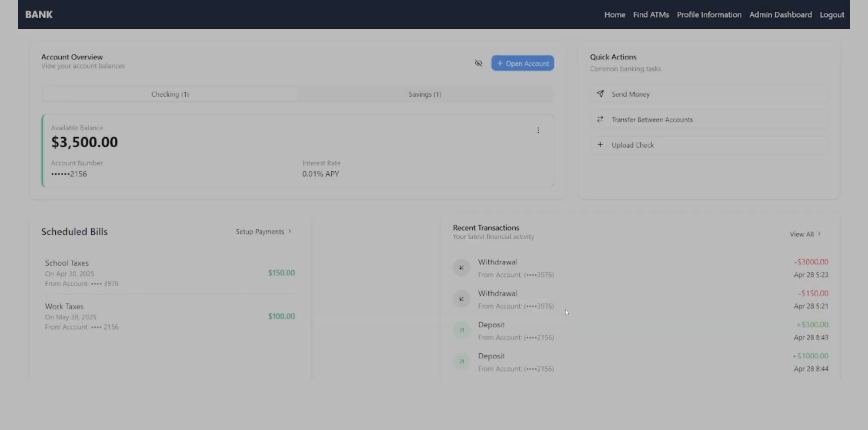Click the $1000.00 deposit arrow icon
The image size is (868, 430).
(461, 361)
